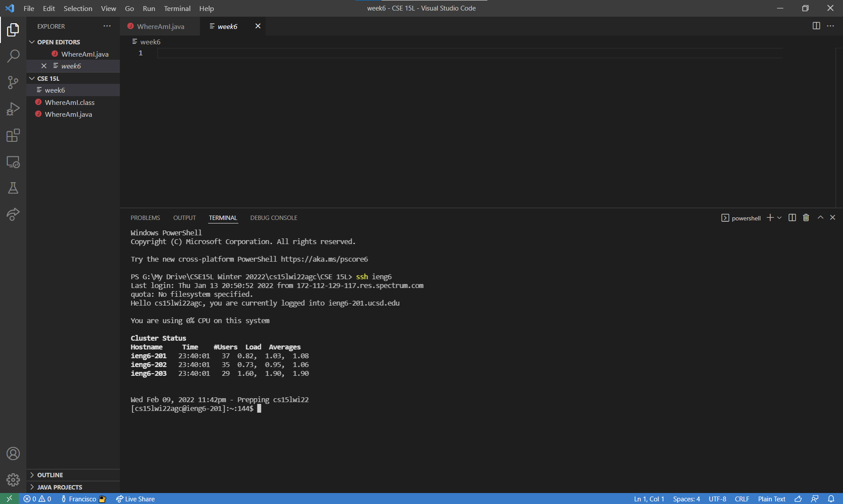Open the Terminal menu
This screenshot has width=843, height=504.
[x=177, y=8]
